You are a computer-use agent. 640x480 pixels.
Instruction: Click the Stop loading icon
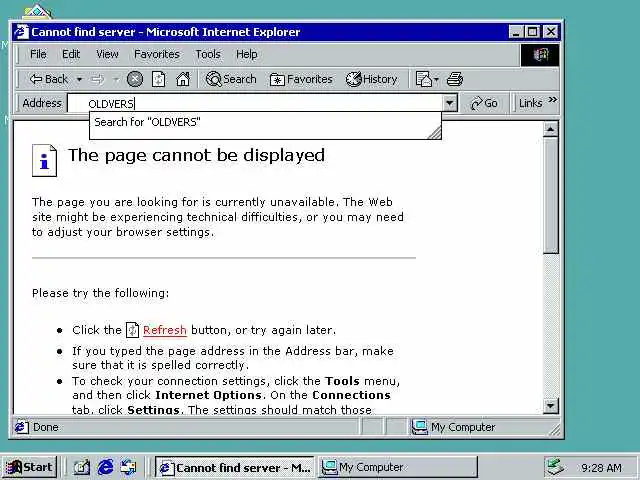click(135, 79)
